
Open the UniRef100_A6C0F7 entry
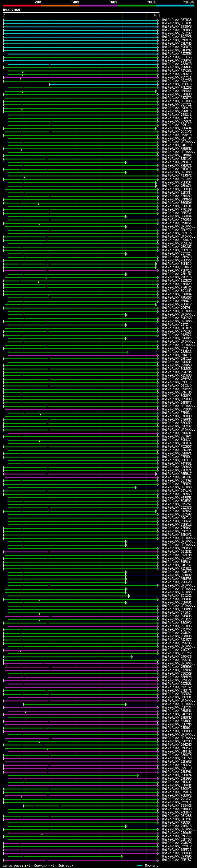coord(177,304)
